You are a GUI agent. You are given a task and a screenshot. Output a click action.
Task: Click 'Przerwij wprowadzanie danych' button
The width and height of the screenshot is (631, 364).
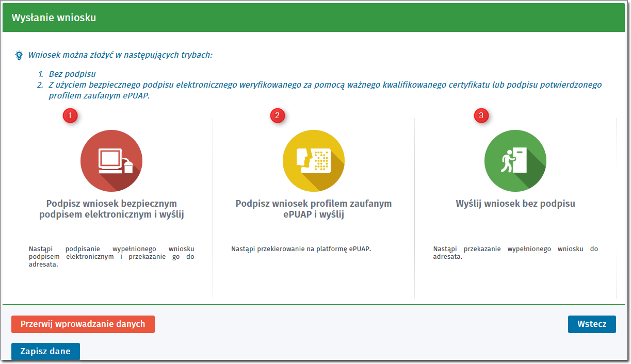[x=83, y=324]
